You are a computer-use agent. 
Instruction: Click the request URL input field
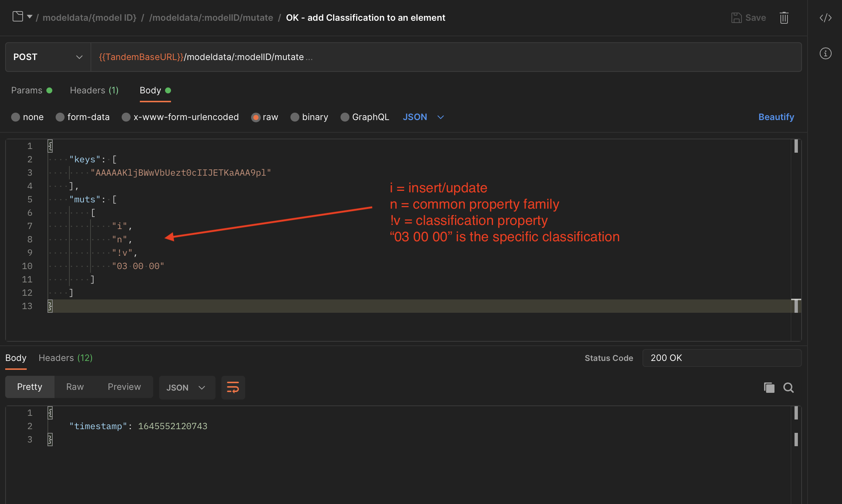coord(446,57)
